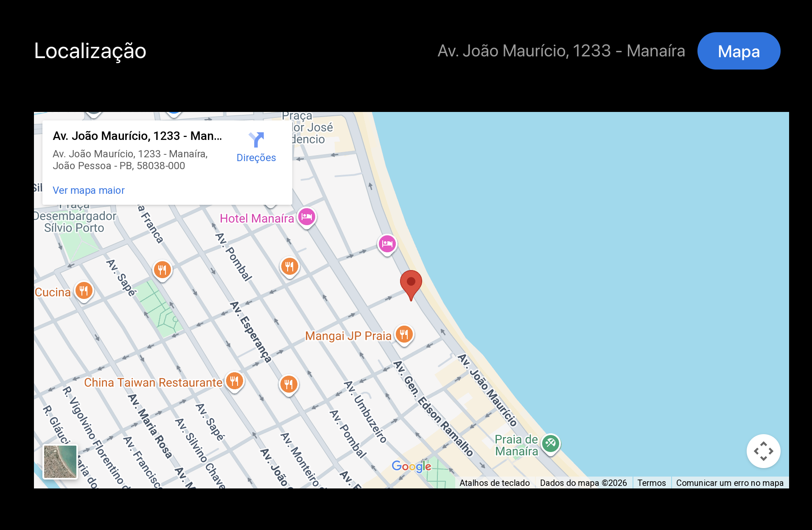The image size is (812, 530).
Task: Click the red location pin marker
Action: [x=411, y=283]
